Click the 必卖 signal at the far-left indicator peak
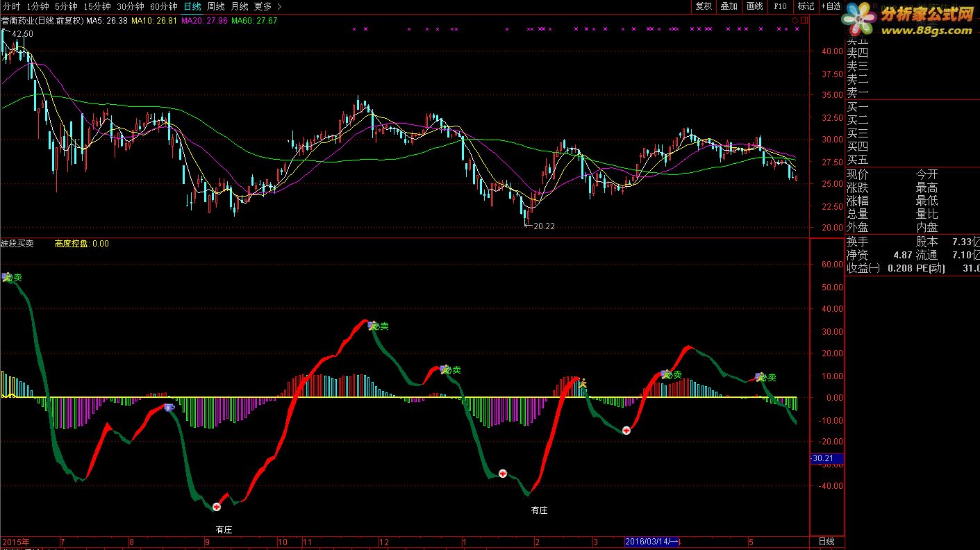 [13, 277]
